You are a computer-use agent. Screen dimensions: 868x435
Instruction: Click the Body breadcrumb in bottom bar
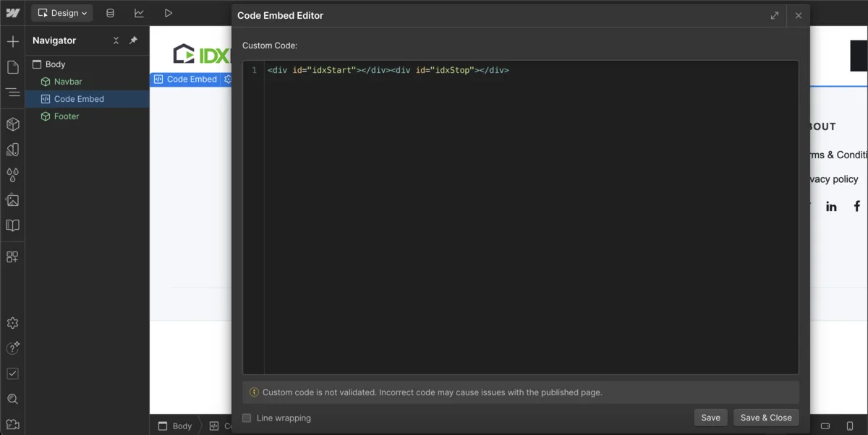pyautogui.click(x=175, y=426)
